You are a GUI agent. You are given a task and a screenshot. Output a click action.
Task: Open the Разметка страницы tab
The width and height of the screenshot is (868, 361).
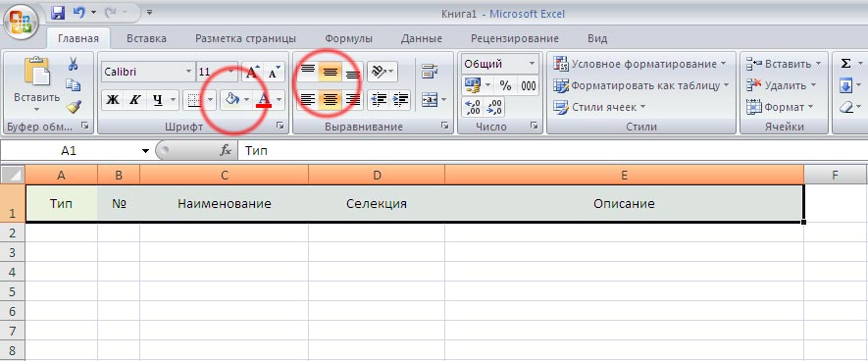click(245, 39)
